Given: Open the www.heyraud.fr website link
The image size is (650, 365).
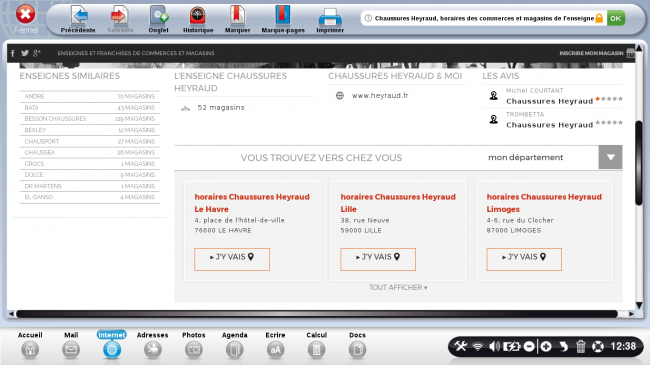Looking at the screenshot, I should click(380, 95).
